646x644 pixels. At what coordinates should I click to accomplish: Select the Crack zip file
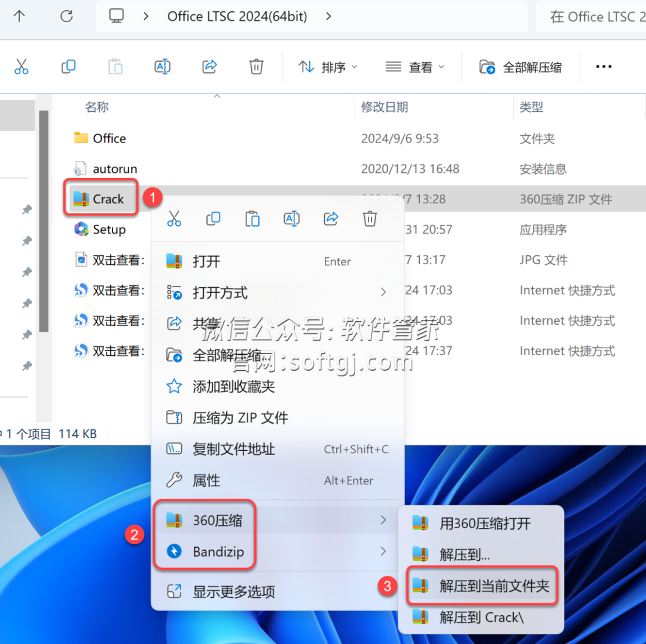point(99,199)
